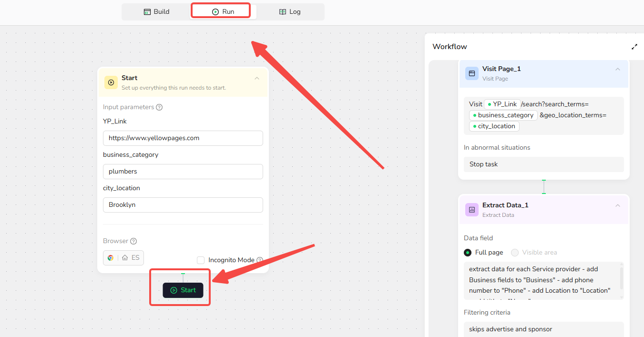This screenshot has width=644, height=337.
Task: Select the Visible area radio option
Action: tap(515, 253)
